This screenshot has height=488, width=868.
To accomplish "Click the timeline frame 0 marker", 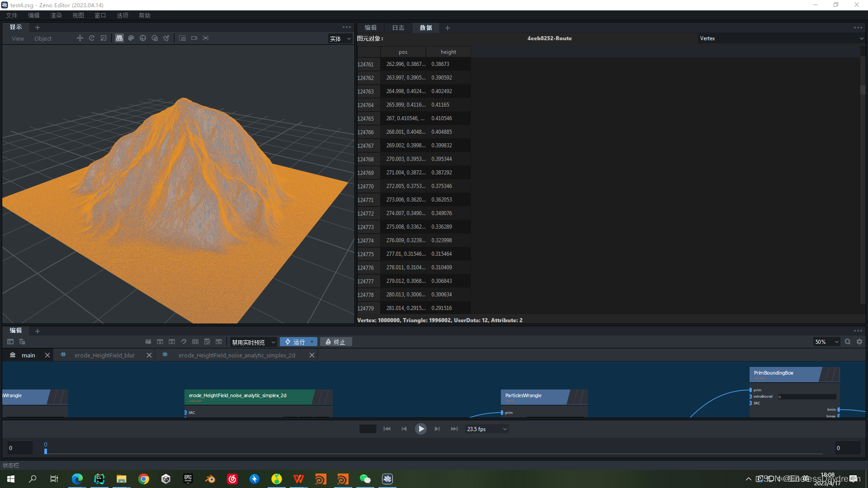I will (x=46, y=450).
